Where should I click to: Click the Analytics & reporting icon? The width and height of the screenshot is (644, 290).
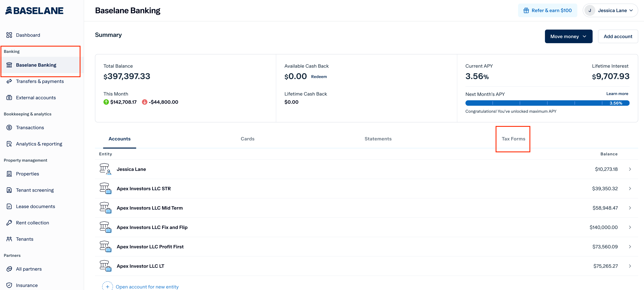[x=9, y=144]
